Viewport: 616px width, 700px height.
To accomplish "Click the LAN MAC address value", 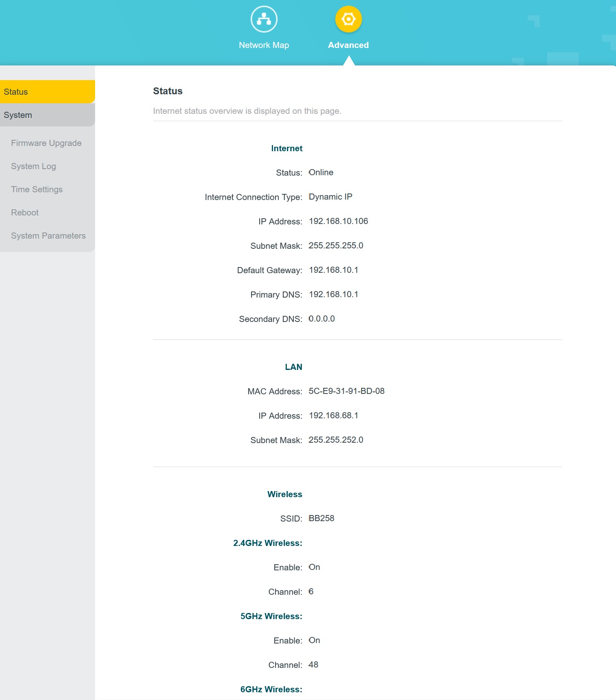I will coord(347,391).
